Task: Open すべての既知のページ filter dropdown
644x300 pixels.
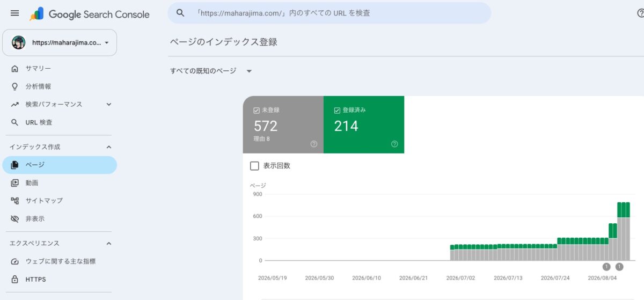Action: click(211, 71)
